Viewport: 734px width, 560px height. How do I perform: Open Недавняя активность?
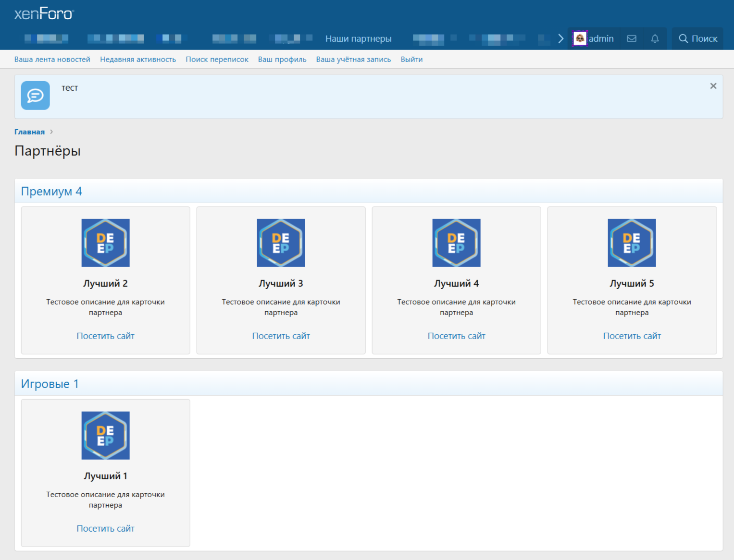pos(138,60)
